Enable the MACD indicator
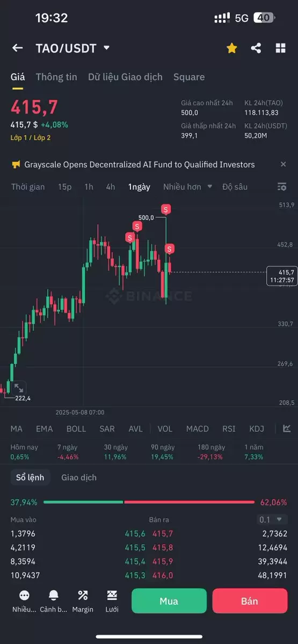The height and width of the screenshot is (644, 298). click(x=197, y=429)
